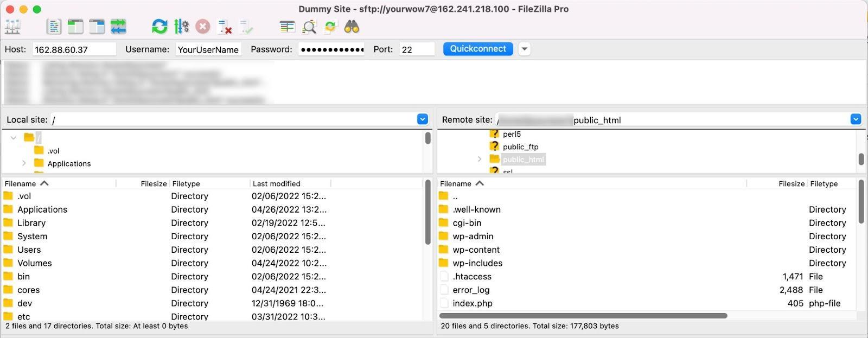The width and height of the screenshot is (868, 338).
Task: Sort local files by Last modified column
Action: (290, 183)
